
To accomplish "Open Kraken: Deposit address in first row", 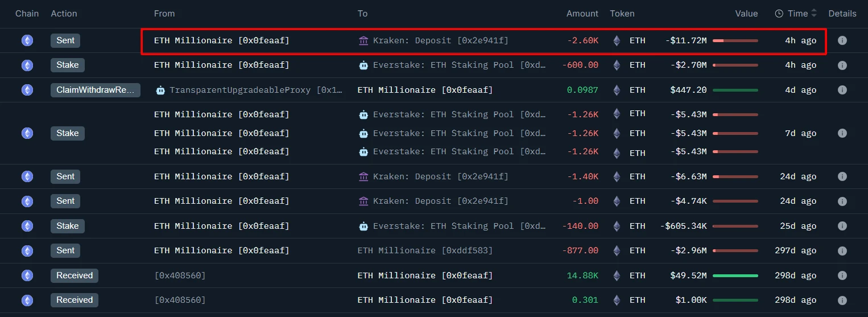I will coord(440,40).
